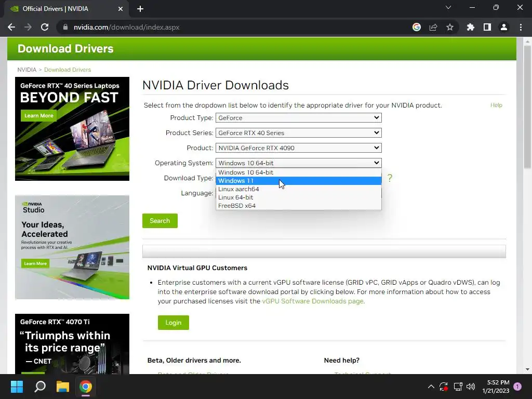The height and width of the screenshot is (399, 532).
Task: Open the volume speaker tray icon
Action: pyautogui.click(x=471, y=387)
